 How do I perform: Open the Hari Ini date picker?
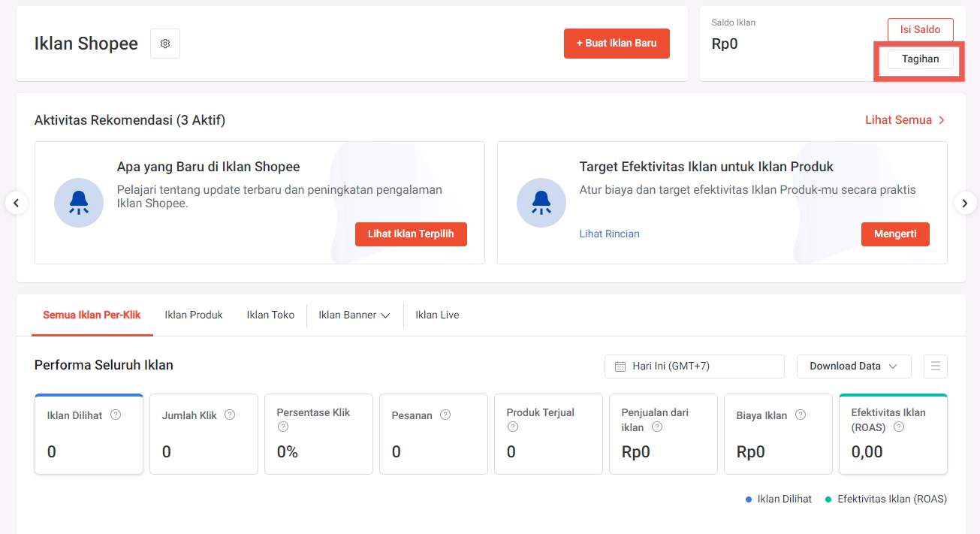pyautogui.click(x=695, y=367)
